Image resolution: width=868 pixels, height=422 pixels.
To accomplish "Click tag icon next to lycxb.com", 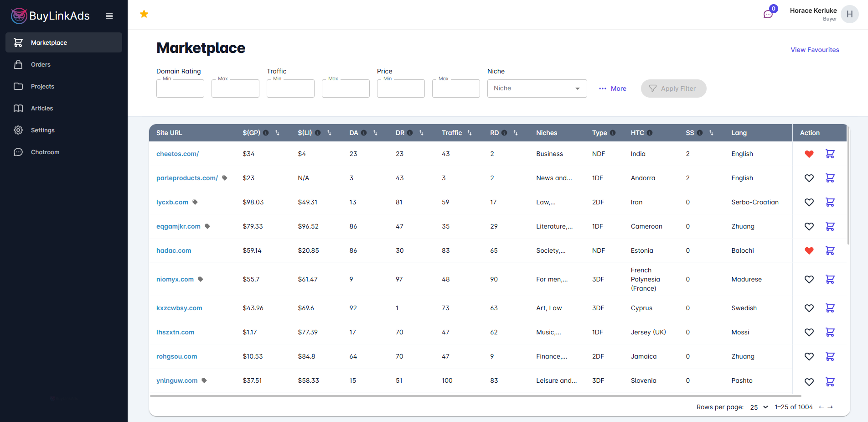I will coord(195,202).
